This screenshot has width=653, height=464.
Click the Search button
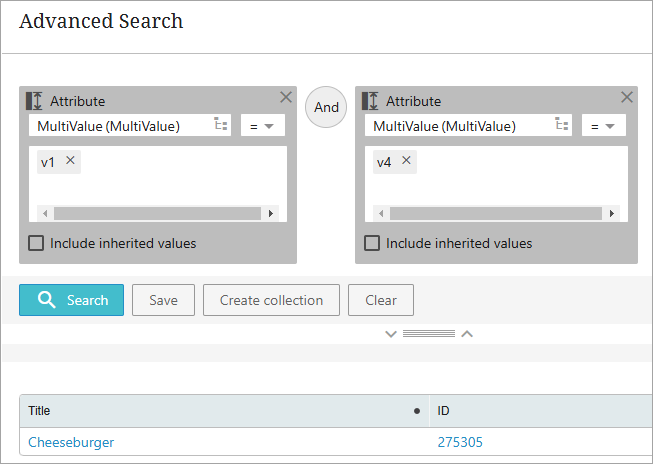[x=71, y=300]
